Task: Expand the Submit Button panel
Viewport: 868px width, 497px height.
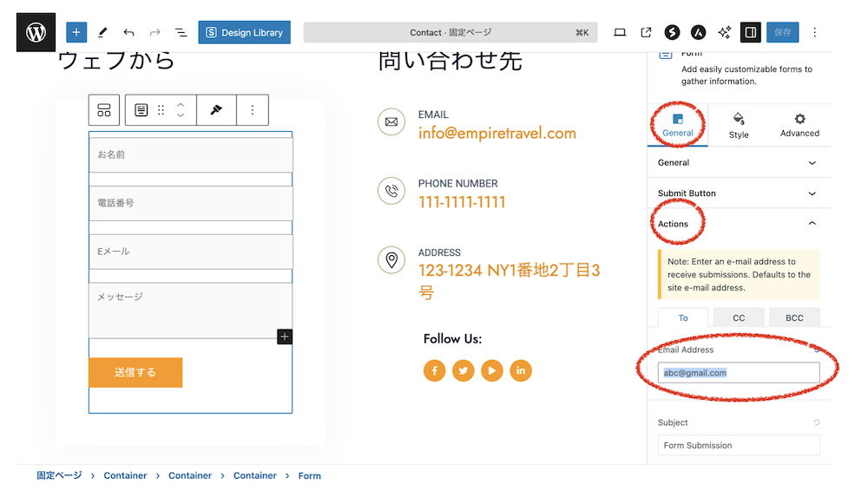Action: tap(738, 193)
